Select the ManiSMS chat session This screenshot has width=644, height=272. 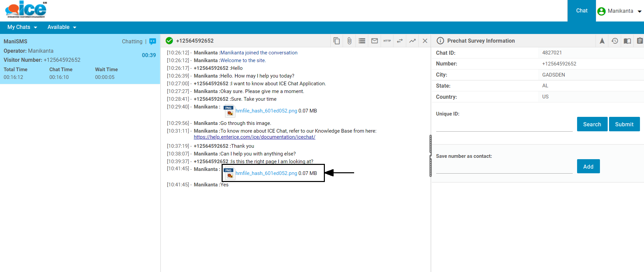[x=80, y=59]
